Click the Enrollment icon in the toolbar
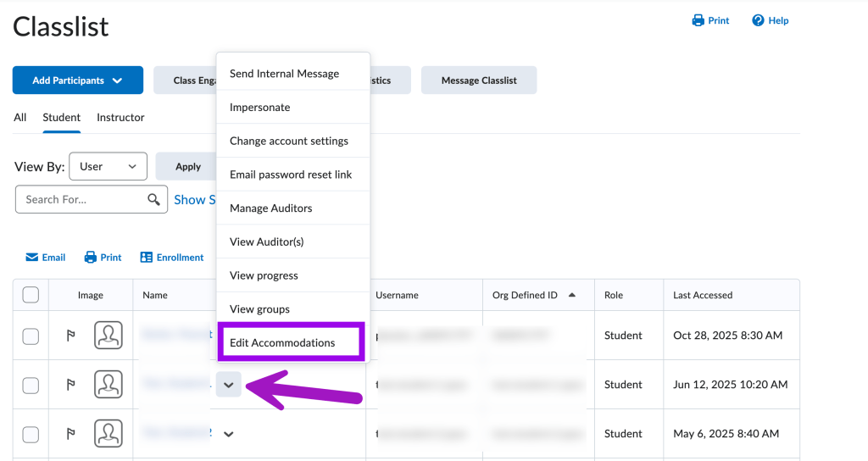The height and width of the screenshot is (461, 868). 147,258
